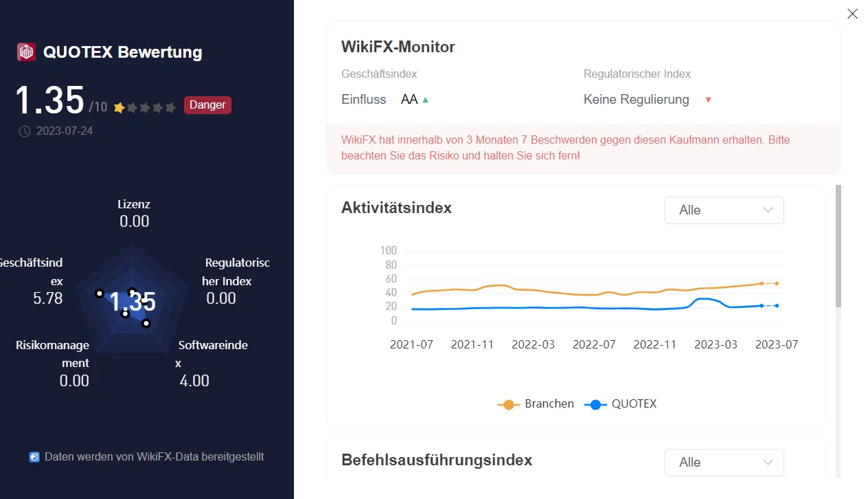Open the Befehlsausführungsindex Alle dropdown

pyautogui.click(x=724, y=463)
